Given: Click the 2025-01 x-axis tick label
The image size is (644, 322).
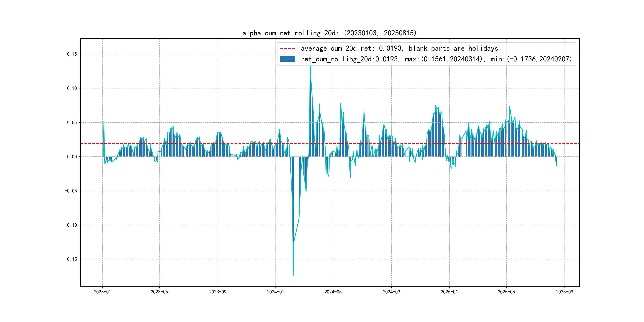Looking at the screenshot, I should click(449, 292).
